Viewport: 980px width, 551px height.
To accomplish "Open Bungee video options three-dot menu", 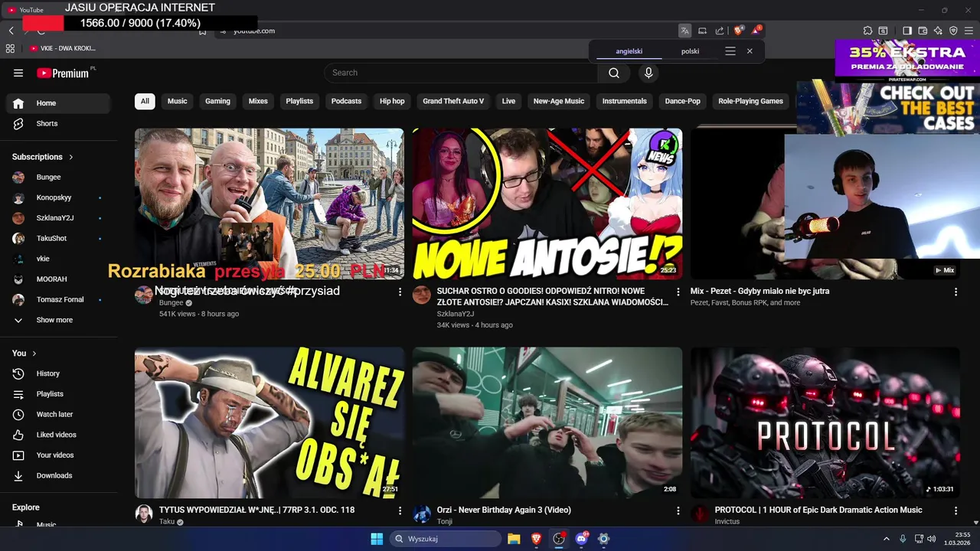I will [x=400, y=292].
